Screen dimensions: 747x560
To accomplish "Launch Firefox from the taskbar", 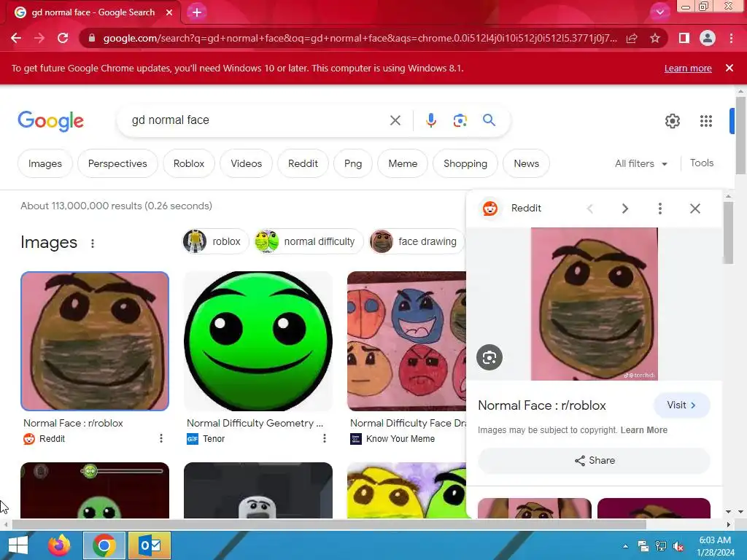I will coord(59,545).
